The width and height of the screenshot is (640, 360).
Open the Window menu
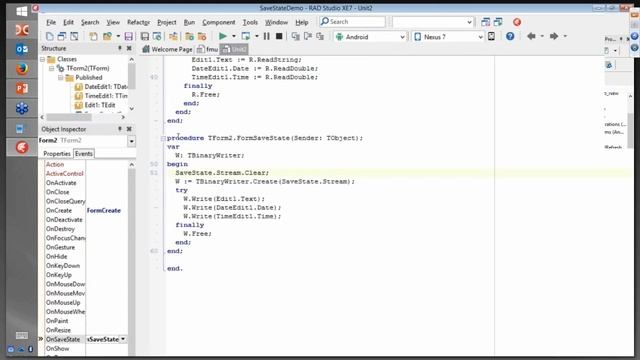276,22
